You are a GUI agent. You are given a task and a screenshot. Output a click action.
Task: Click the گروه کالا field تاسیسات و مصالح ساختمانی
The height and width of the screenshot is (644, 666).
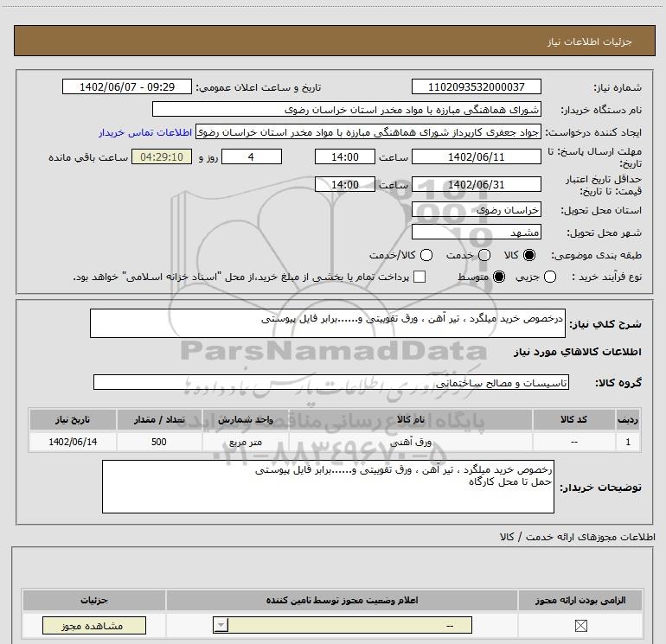[x=331, y=382]
